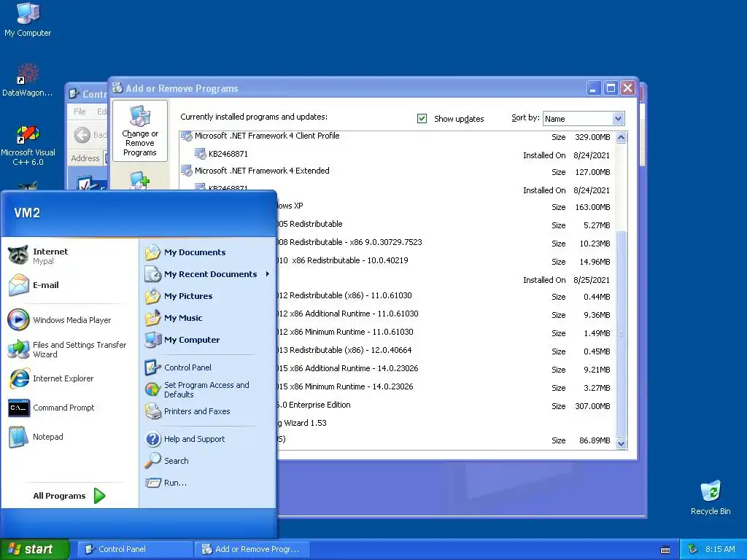Select Change or Remove Programs sidebar icon
Viewport: 747px width, 560px height.
coord(139,131)
